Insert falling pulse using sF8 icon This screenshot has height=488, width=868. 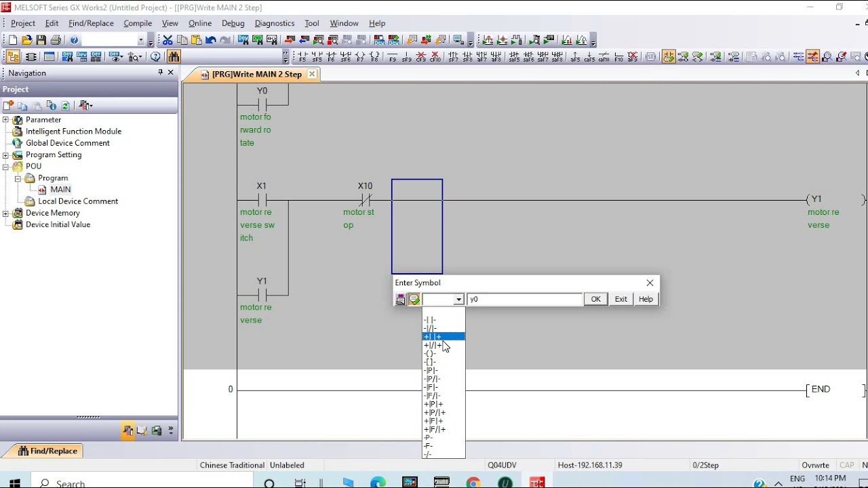click(467, 57)
